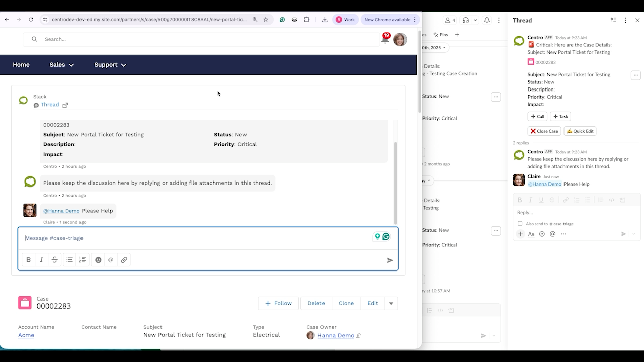The height and width of the screenshot is (362, 644).
Task: Click the Slack thread AI summary icon
Action: tap(613, 20)
